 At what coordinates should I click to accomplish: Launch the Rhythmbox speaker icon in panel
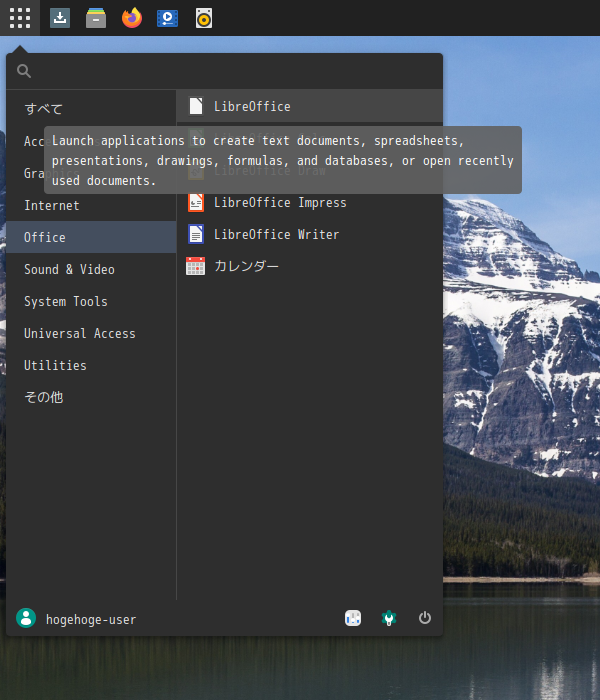204,18
